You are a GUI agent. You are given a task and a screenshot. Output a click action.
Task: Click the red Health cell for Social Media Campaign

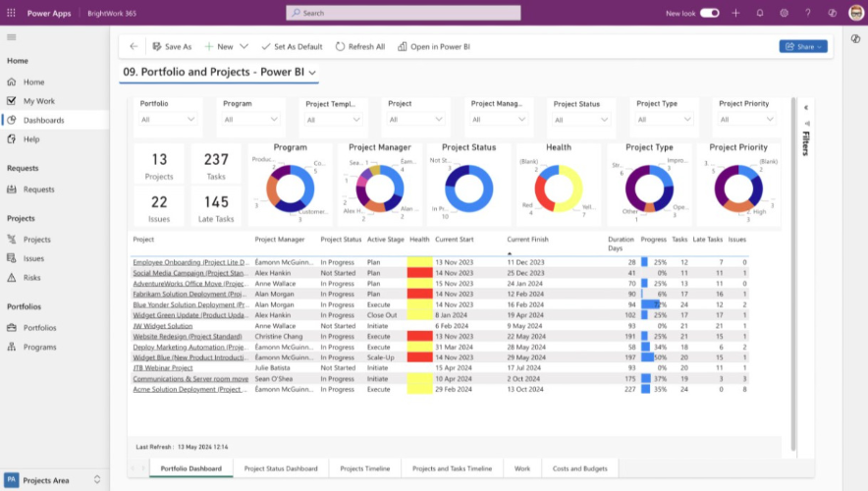(x=419, y=273)
